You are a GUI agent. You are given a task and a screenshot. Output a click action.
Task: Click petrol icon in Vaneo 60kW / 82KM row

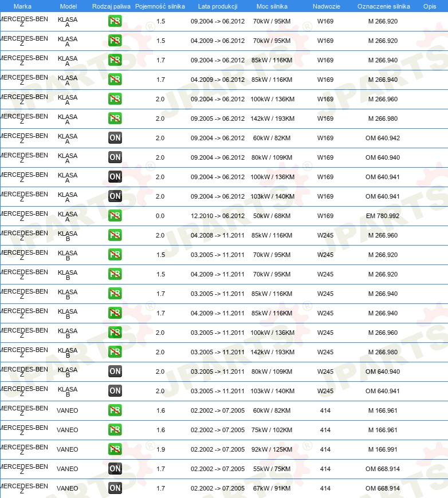(x=115, y=410)
